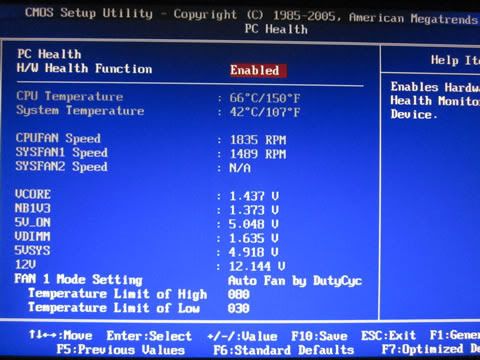This screenshot has width=480, height=360.
Task: Click Temperature Limit of High value 080
Action: (239, 294)
